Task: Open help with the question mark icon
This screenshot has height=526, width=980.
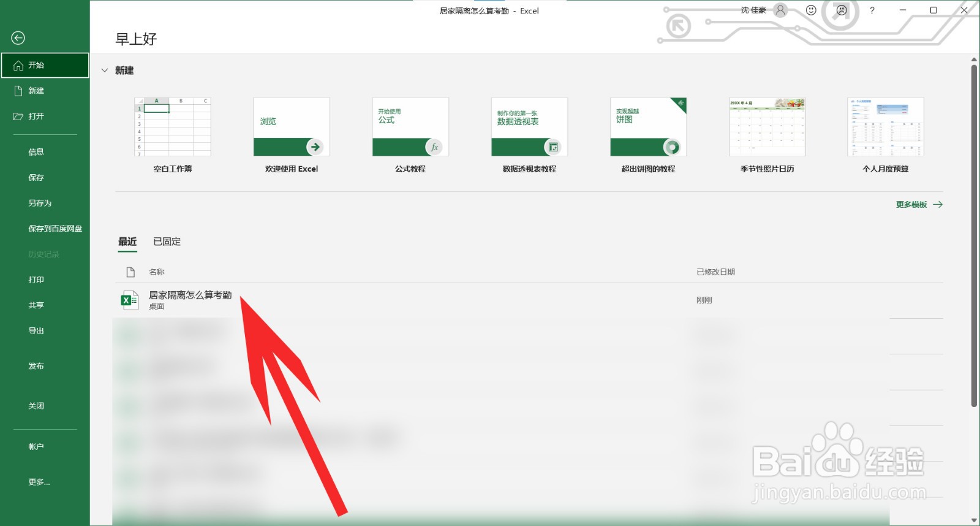Action: pyautogui.click(x=872, y=10)
